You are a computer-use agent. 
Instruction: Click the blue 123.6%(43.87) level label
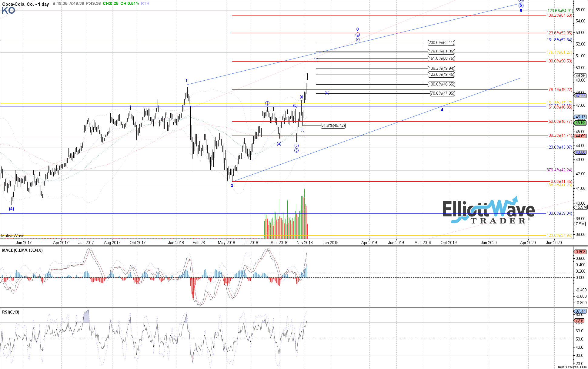click(x=560, y=147)
